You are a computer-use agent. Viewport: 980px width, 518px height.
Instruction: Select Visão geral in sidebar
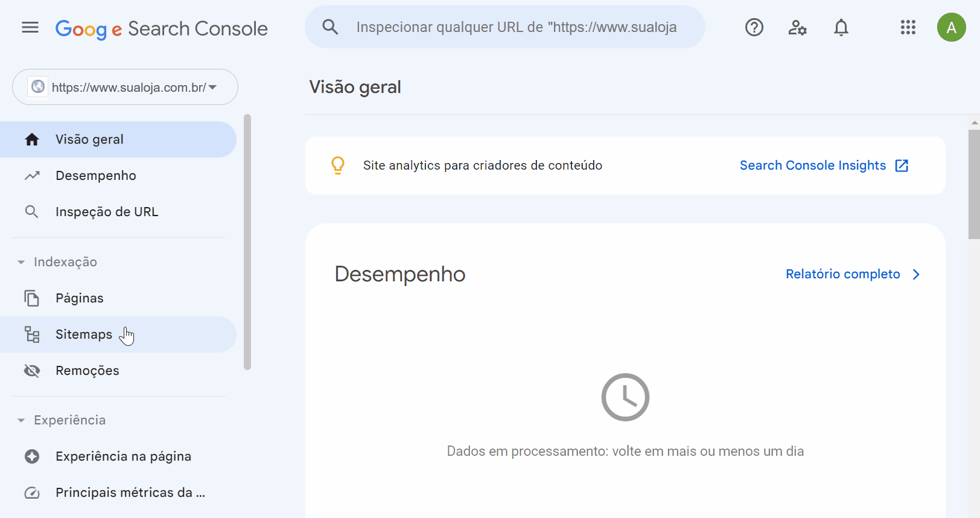pyautogui.click(x=118, y=139)
